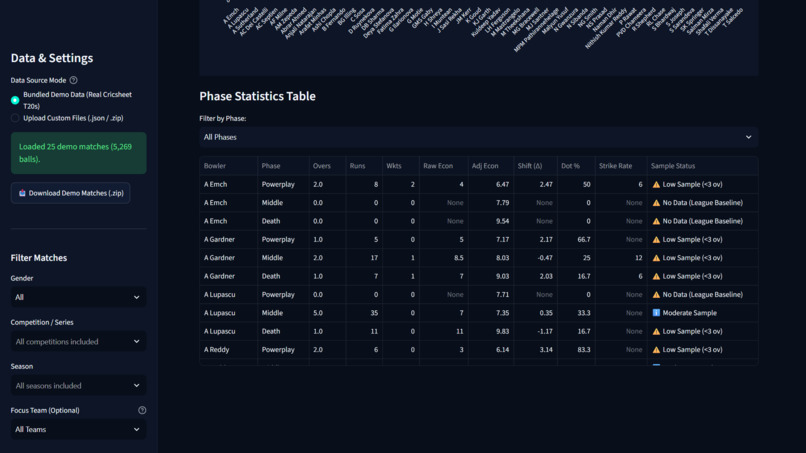Screen dimensions: 806x453
Task: Click warning icon in A Reddy Powerplay row
Action: (656, 350)
